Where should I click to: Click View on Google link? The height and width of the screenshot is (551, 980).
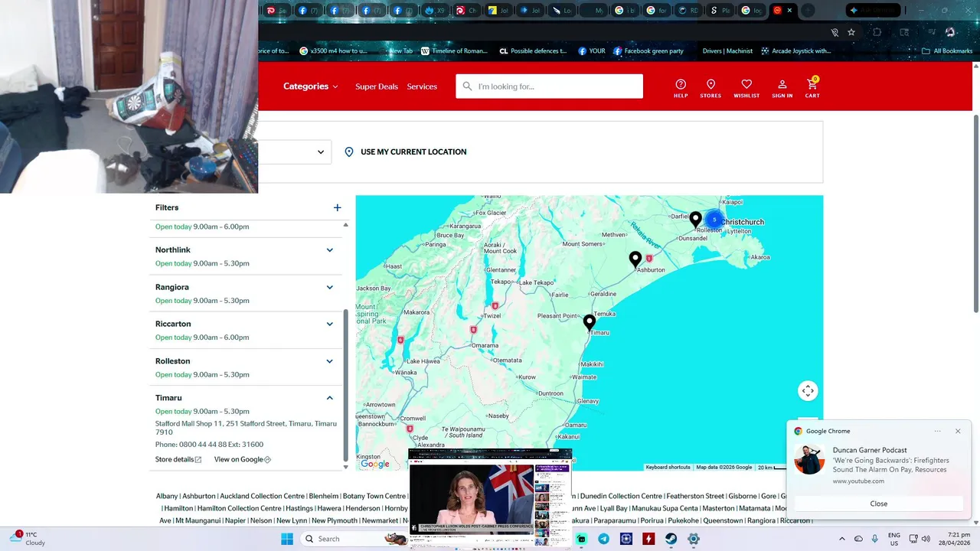coord(243,459)
